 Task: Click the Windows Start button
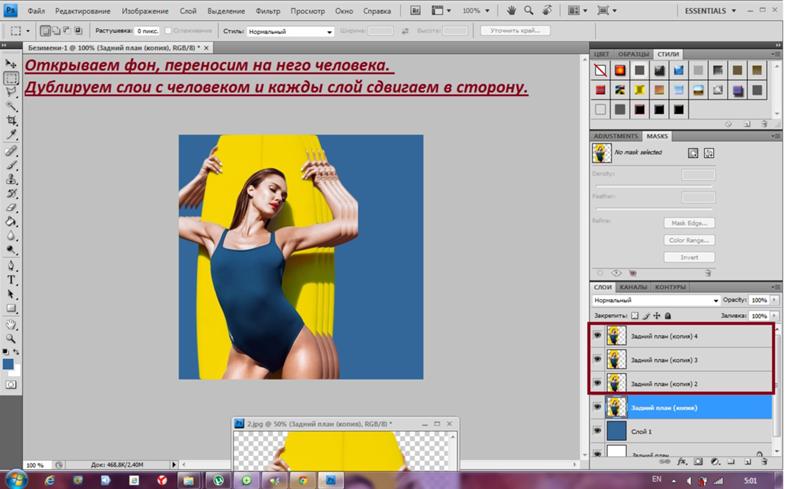(16, 480)
